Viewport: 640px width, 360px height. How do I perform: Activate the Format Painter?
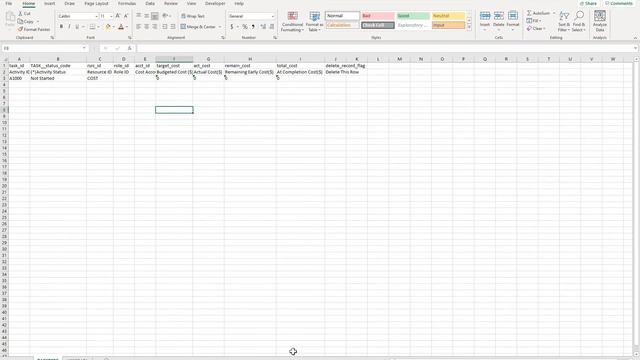33,29
